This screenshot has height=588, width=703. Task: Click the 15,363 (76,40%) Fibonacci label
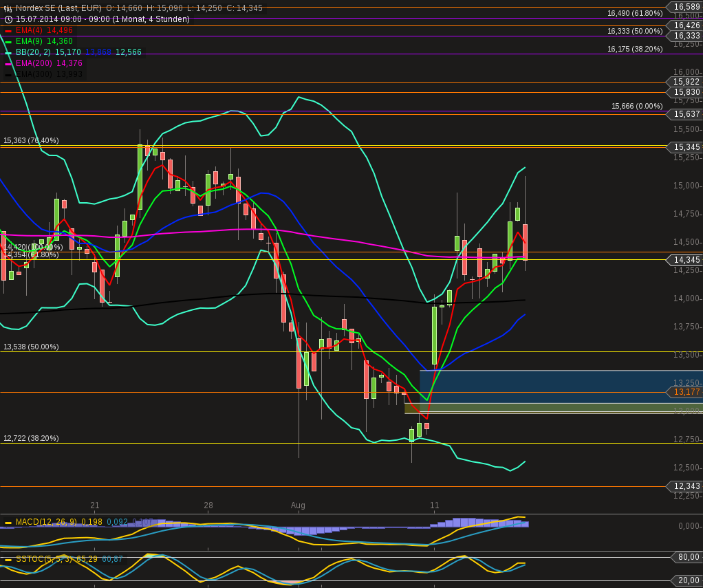coord(31,141)
